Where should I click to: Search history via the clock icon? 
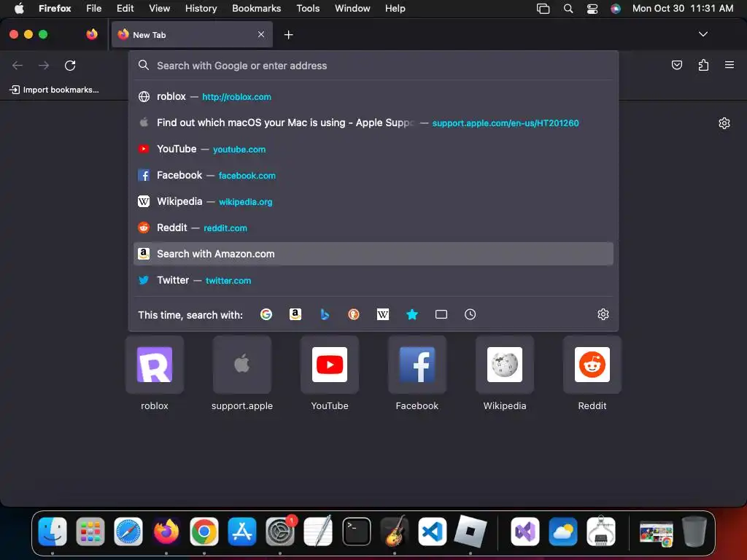(x=471, y=314)
